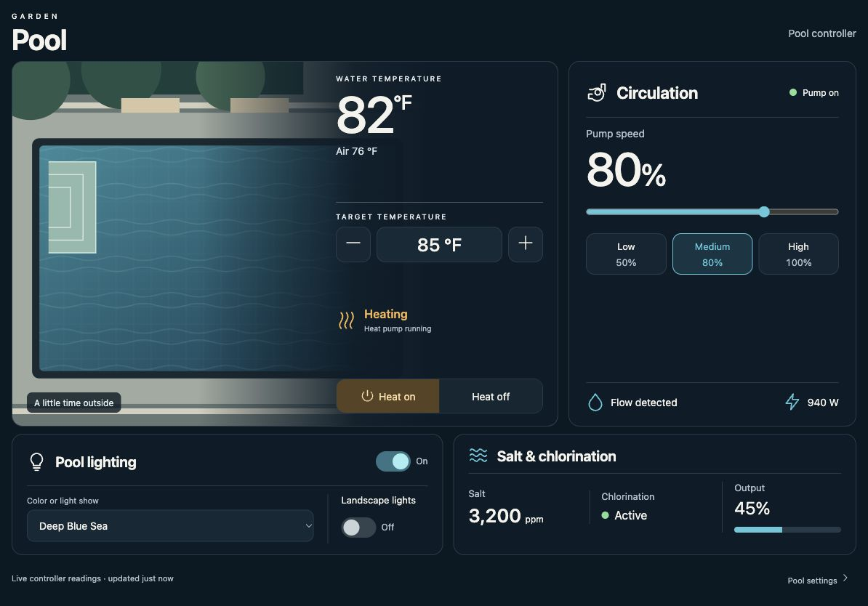This screenshot has height=606, width=868.
Task: Click the Pool lighting bulb icon
Action: coord(36,462)
